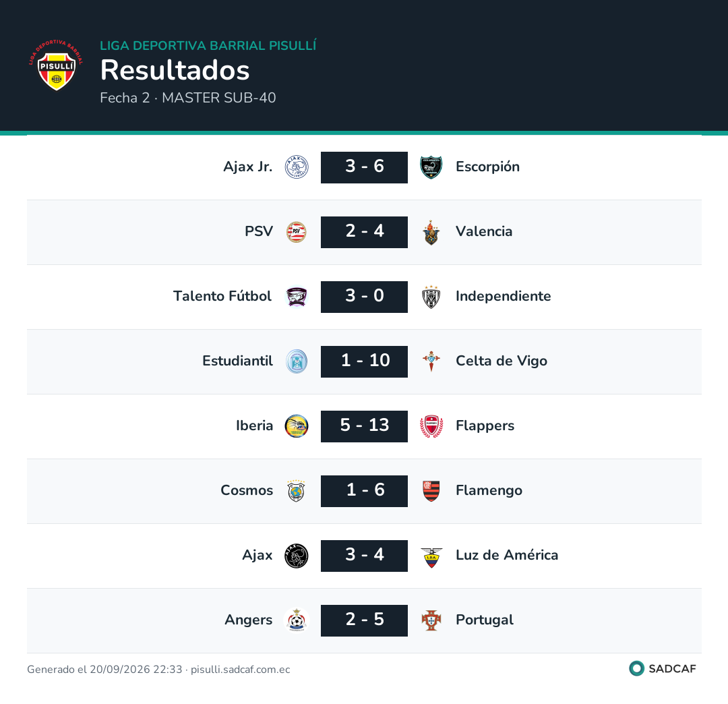
Task: Click the Angers team crest
Action: pyautogui.click(x=296, y=620)
